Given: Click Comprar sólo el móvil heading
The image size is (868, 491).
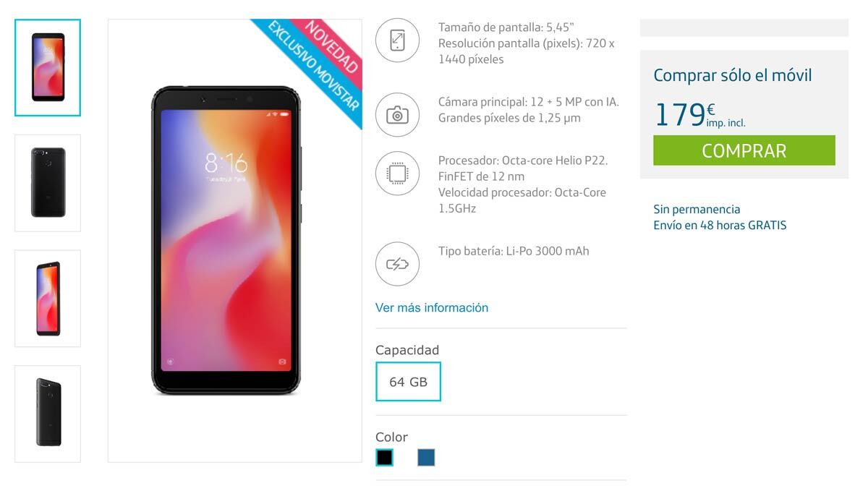Looking at the screenshot, I should point(733,75).
